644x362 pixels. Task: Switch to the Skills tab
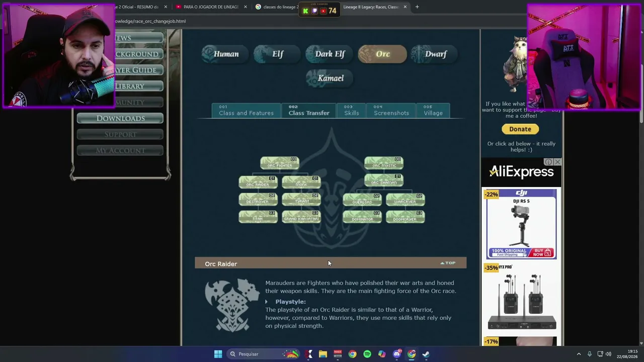pyautogui.click(x=351, y=111)
